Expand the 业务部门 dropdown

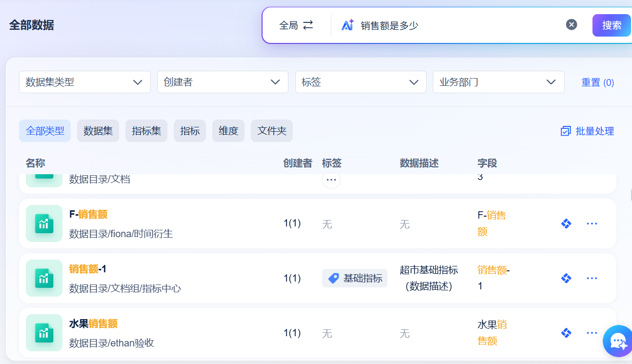pyautogui.click(x=498, y=82)
